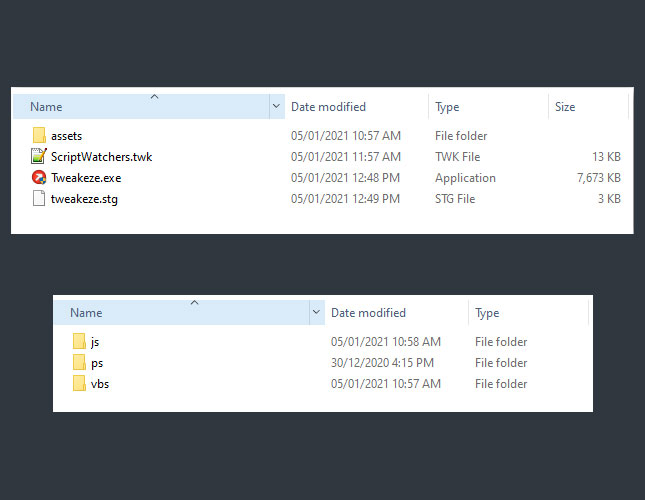
Task: Select the tweakeze.stg file icon
Action: click(x=39, y=198)
